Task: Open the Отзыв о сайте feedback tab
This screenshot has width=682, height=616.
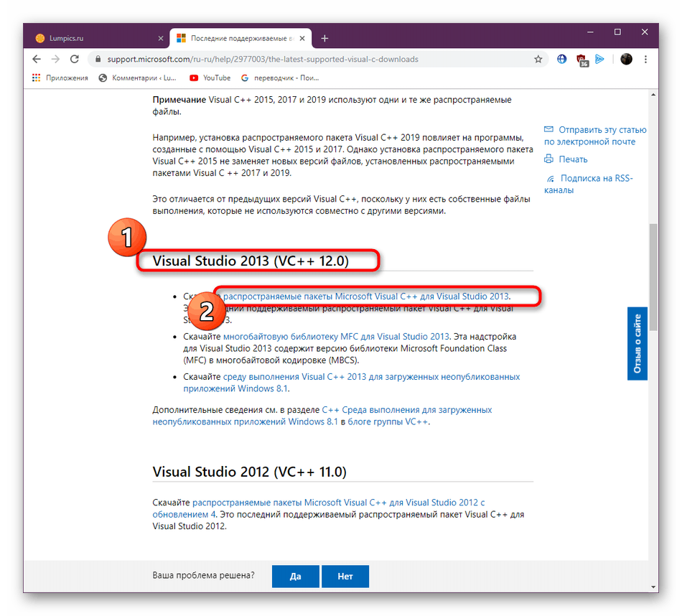Action: (x=637, y=343)
